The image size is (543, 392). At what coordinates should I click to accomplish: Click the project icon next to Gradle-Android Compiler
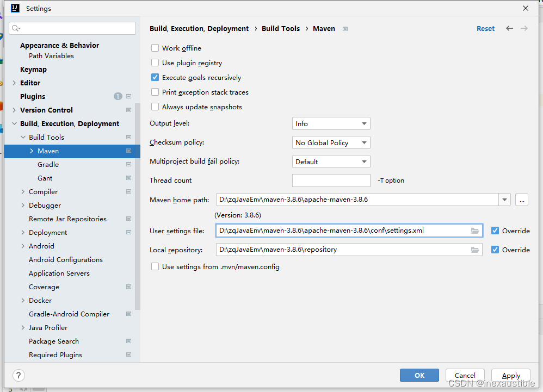[x=129, y=314]
